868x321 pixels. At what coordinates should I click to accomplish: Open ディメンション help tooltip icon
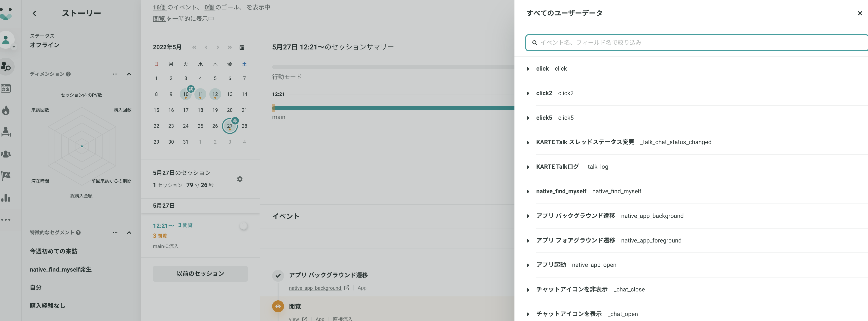(x=69, y=74)
